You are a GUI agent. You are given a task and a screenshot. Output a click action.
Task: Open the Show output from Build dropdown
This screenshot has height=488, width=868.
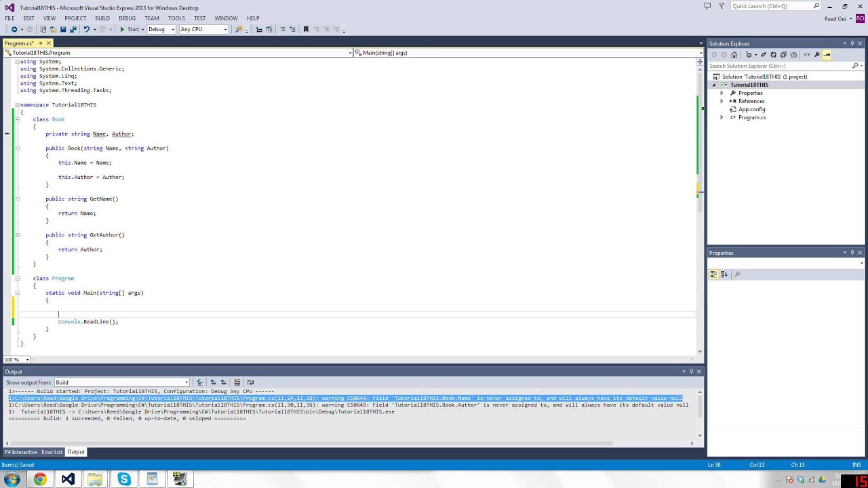point(122,382)
